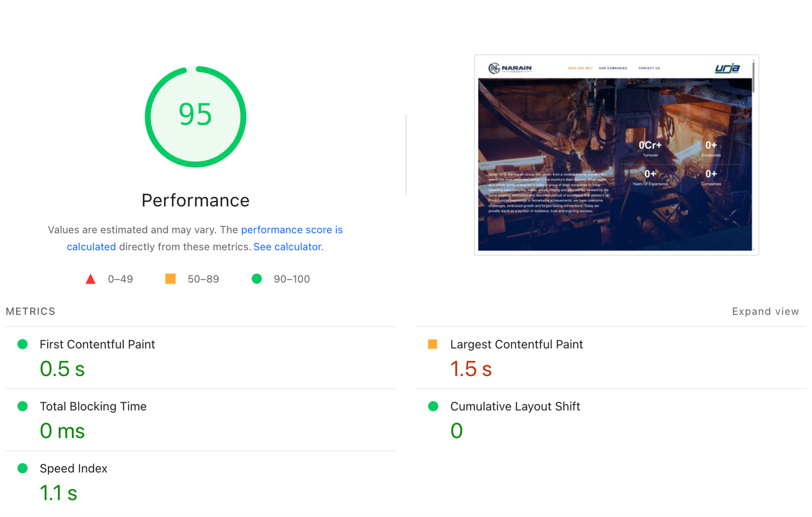Click the green circle 90–100 legend icon
The width and height of the screenshot is (812, 517).
tap(257, 279)
